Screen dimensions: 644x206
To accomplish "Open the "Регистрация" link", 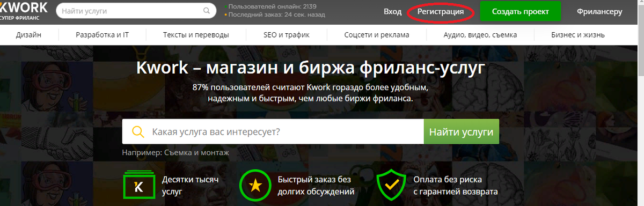I will coord(440,11).
